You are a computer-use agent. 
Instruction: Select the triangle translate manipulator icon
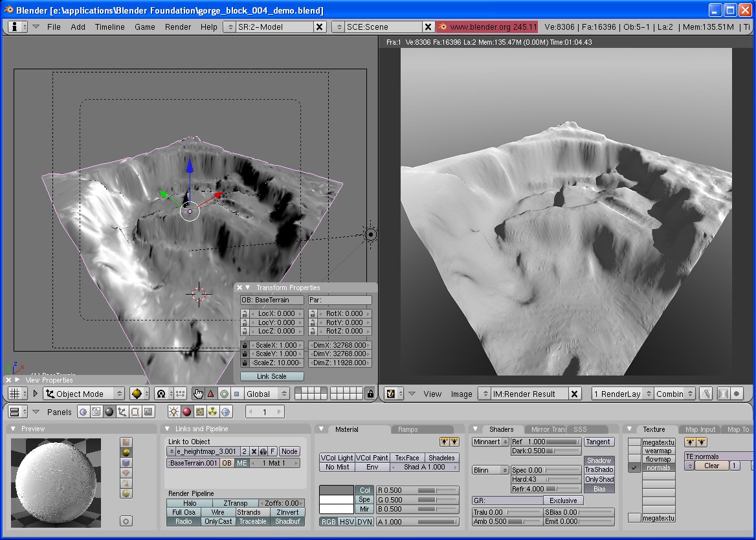click(211, 394)
